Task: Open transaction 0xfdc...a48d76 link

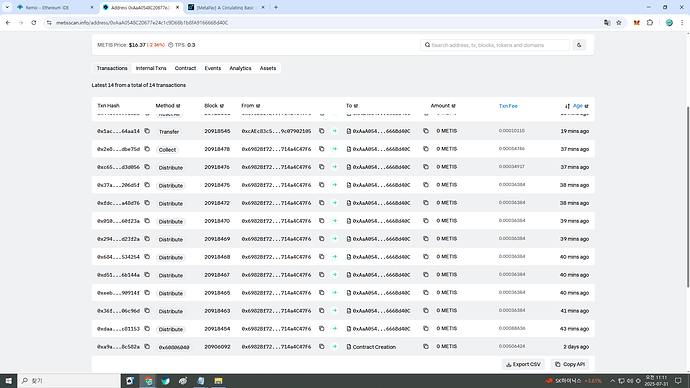Action: point(118,203)
